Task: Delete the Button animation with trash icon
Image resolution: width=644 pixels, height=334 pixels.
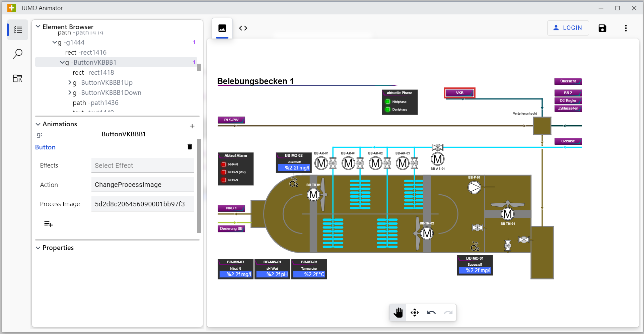Action: point(190,147)
